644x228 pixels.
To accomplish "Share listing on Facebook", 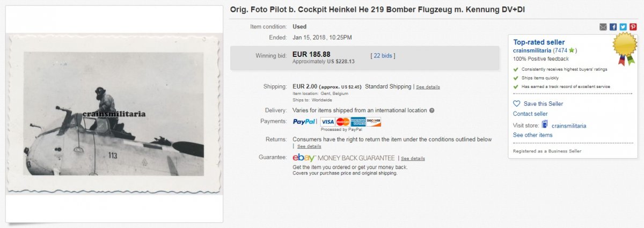I will click(x=613, y=27).
